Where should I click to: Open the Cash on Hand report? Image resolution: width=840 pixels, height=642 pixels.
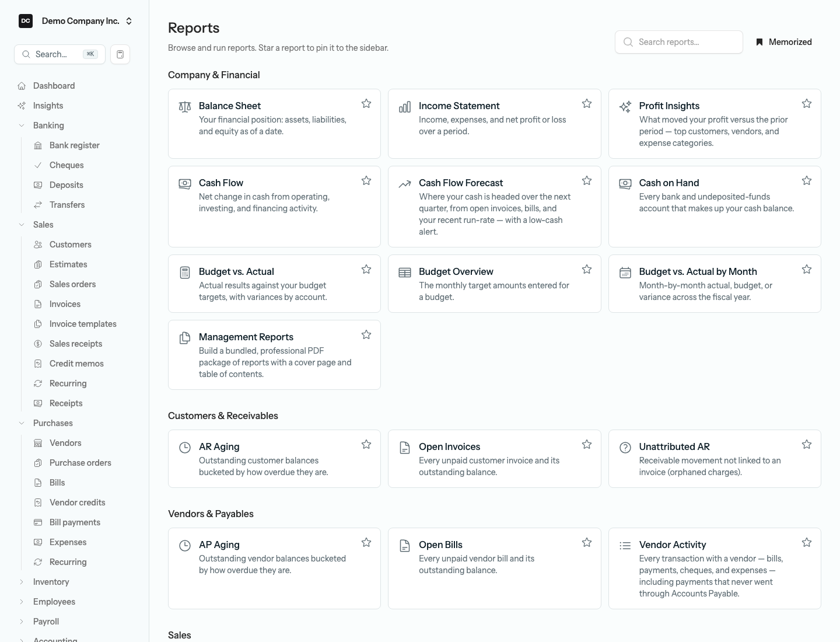click(x=715, y=207)
